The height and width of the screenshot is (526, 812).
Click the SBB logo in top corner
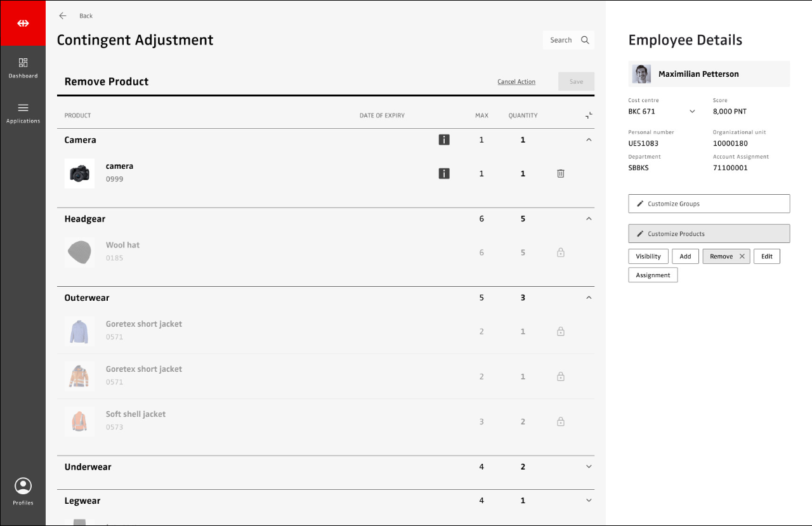[x=23, y=23]
